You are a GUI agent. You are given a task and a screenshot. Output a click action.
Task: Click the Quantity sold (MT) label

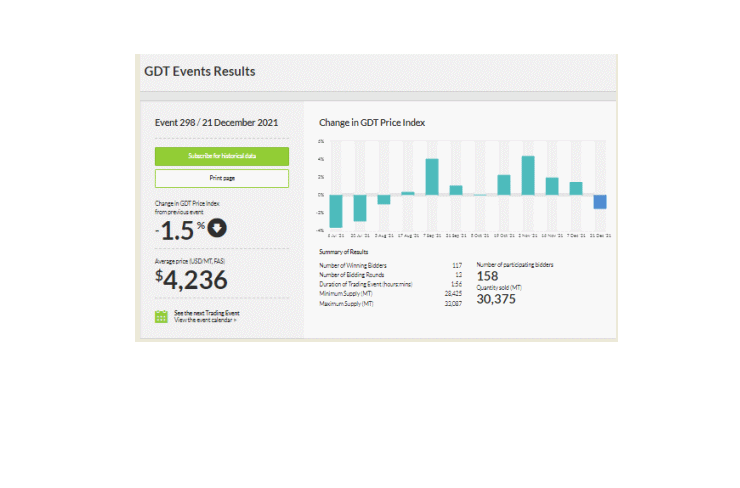(x=499, y=287)
